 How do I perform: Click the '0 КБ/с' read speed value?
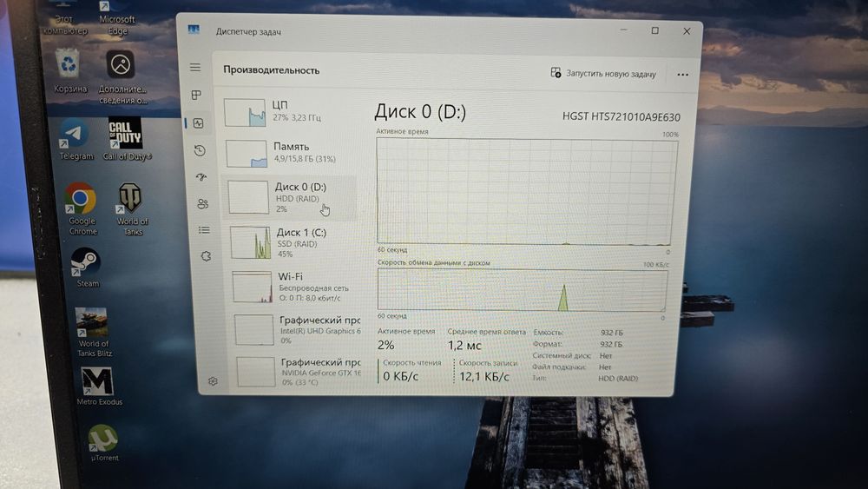[401, 376]
